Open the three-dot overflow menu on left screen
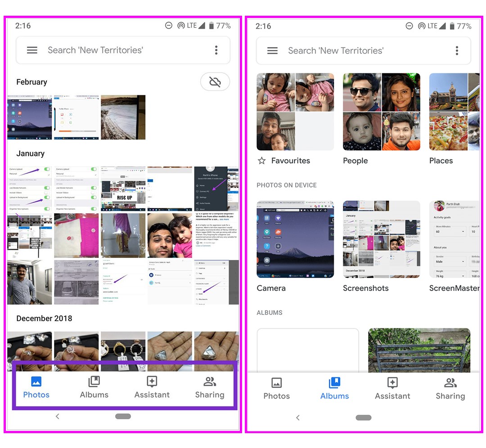 coord(216,50)
